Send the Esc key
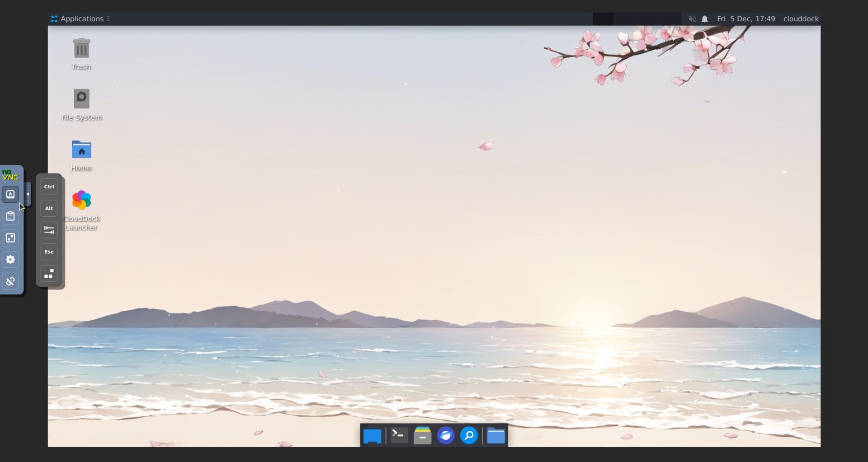 (x=49, y=252)
